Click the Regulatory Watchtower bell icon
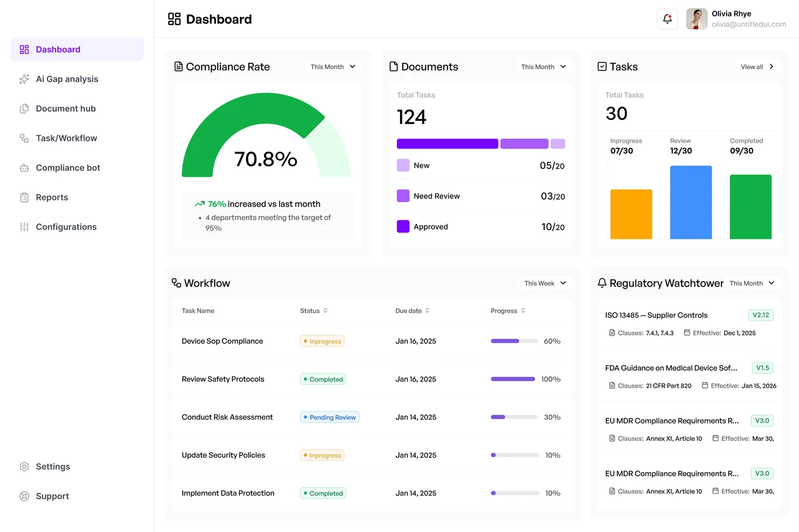 pos(602,283)
